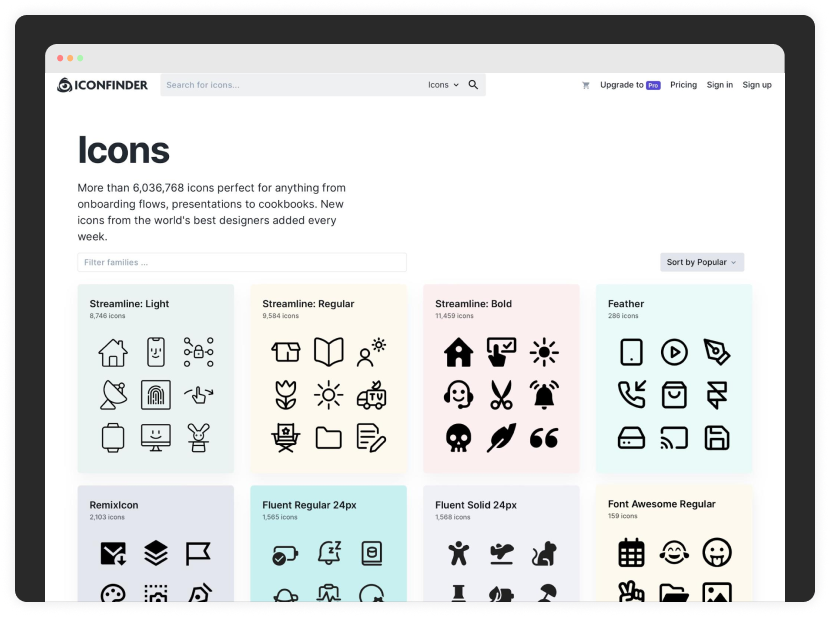Open the Feather family title

(x=626, y=304)
